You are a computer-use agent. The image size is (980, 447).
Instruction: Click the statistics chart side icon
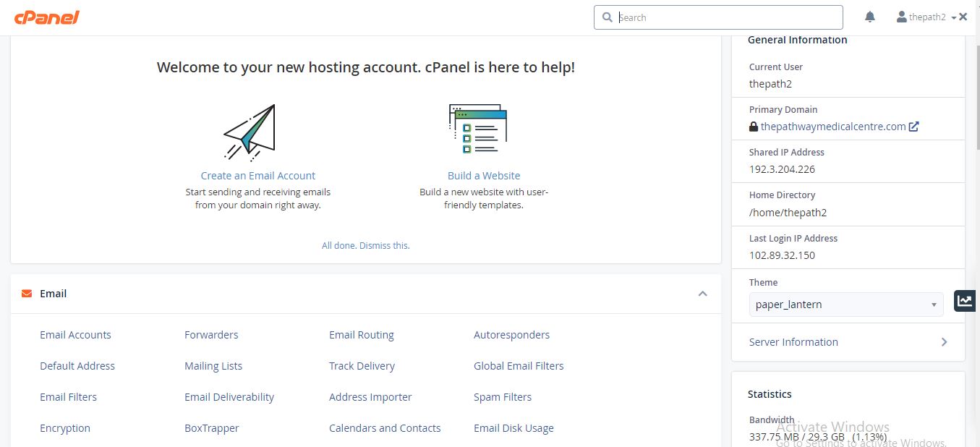(964, 301)
